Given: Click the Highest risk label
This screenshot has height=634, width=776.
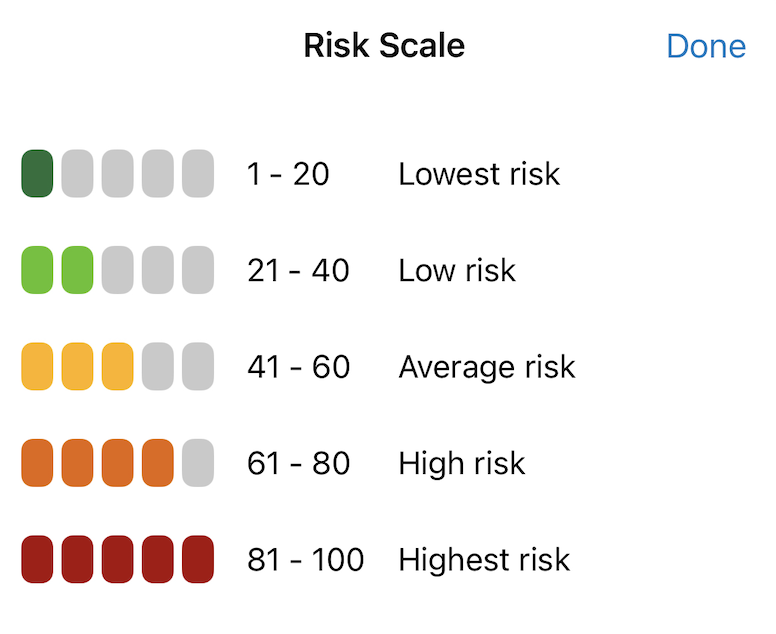Looking at the screenshot, I should point(485,561).
